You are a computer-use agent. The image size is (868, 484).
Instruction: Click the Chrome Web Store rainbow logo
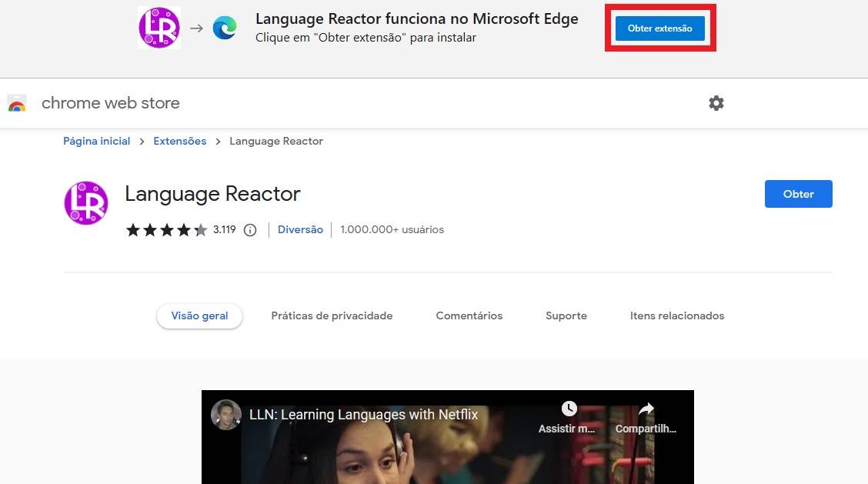(17, 104)
